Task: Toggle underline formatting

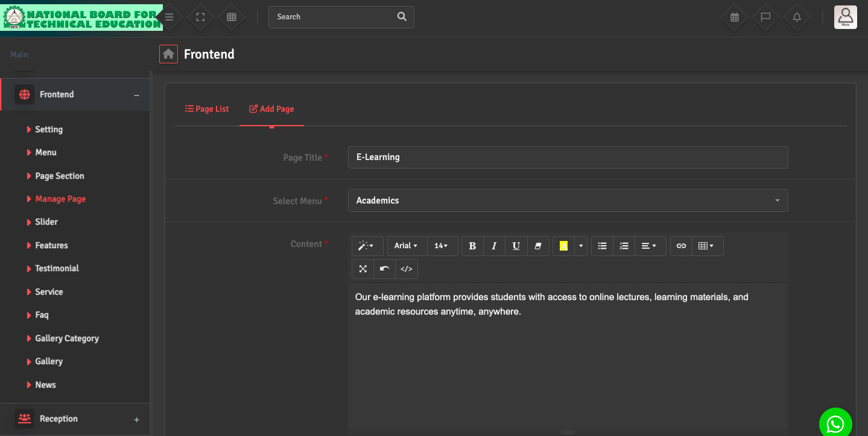Action: [516, 246]
